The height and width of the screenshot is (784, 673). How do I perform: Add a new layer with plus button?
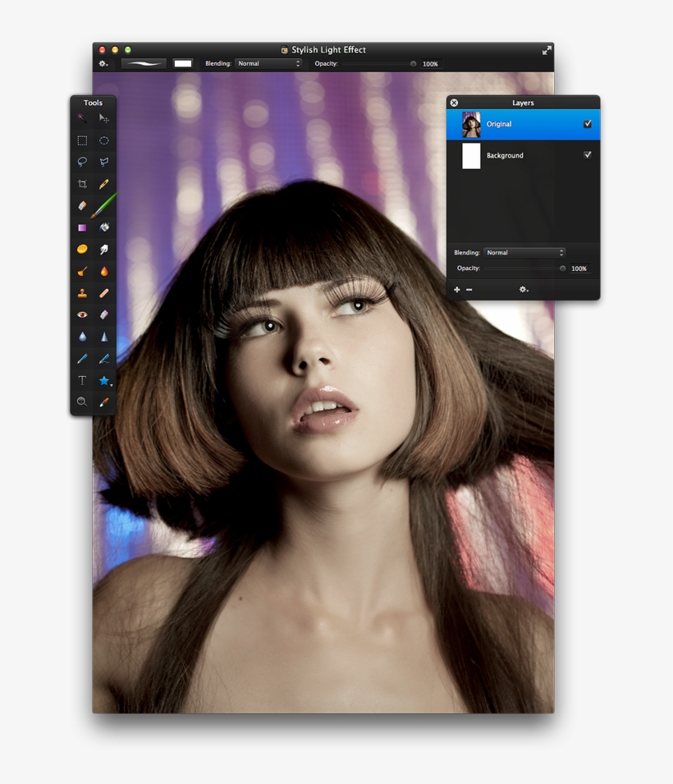click(457, 289)
